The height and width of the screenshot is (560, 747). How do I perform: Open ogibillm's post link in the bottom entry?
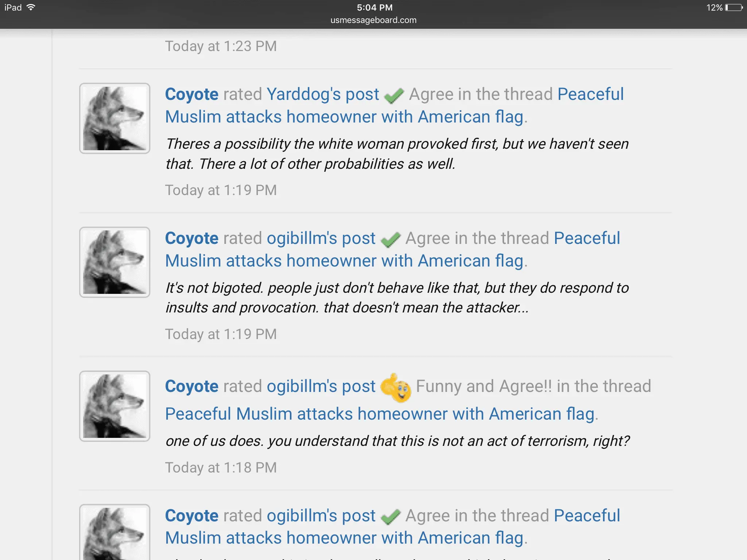[x=321, y=516]
